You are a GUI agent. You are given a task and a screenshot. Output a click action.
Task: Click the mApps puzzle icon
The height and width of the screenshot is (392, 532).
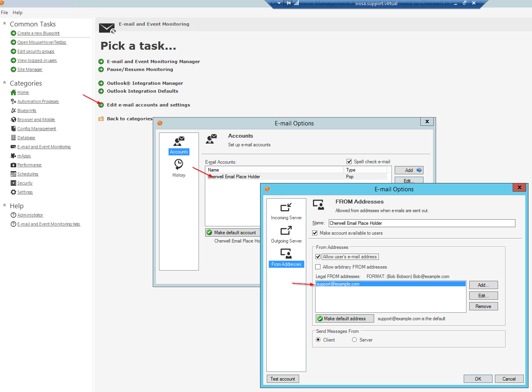(x=13, y=156)
